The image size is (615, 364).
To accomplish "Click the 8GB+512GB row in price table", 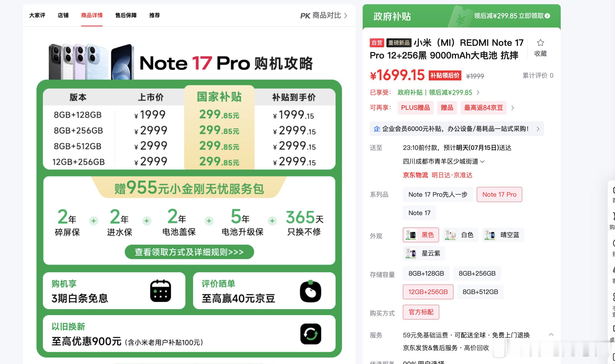I will click(189, 146).
